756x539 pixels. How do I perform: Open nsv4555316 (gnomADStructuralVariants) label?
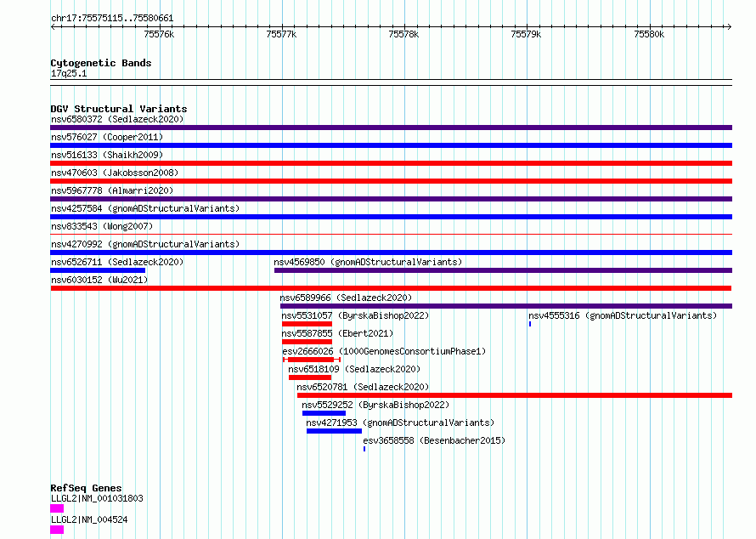coord(623,315)
